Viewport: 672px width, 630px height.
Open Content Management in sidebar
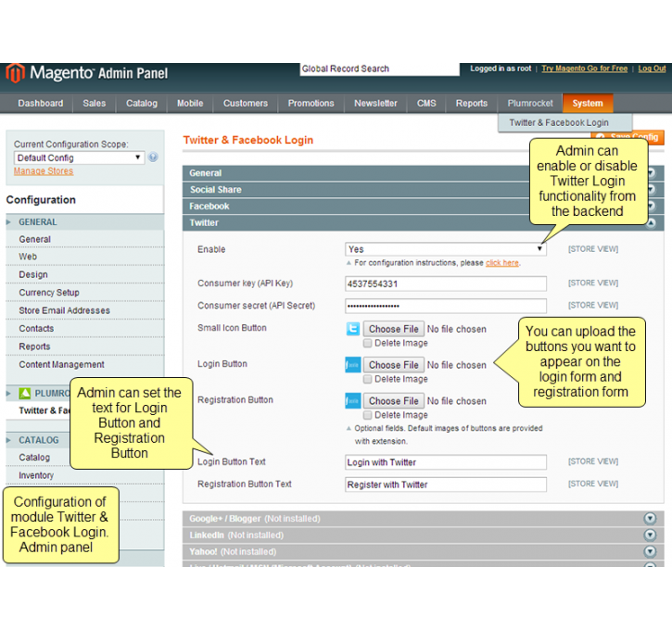tap(61, 364)
